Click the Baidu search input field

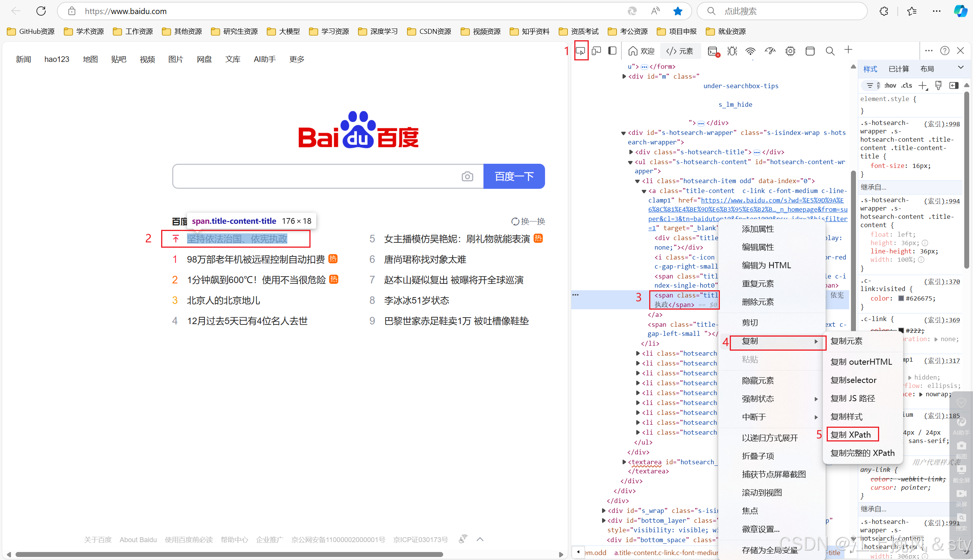tap(317, 177)
